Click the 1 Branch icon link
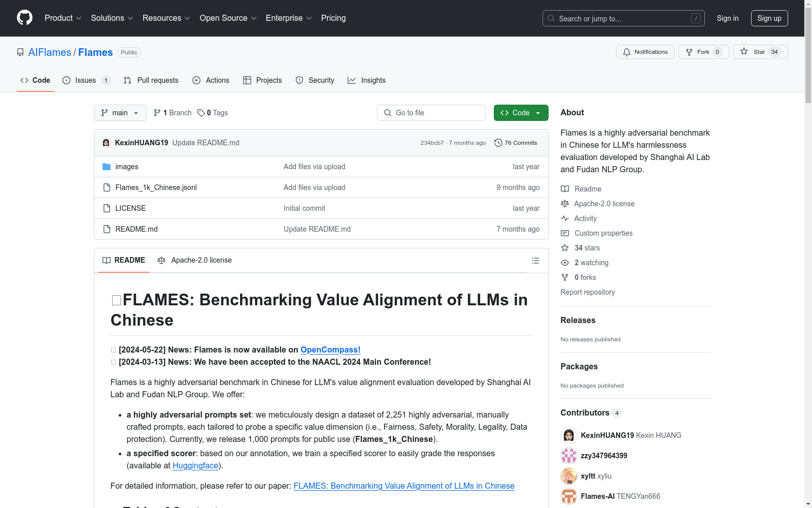Viewport: 812px width, 508px height. click(173, 113)
